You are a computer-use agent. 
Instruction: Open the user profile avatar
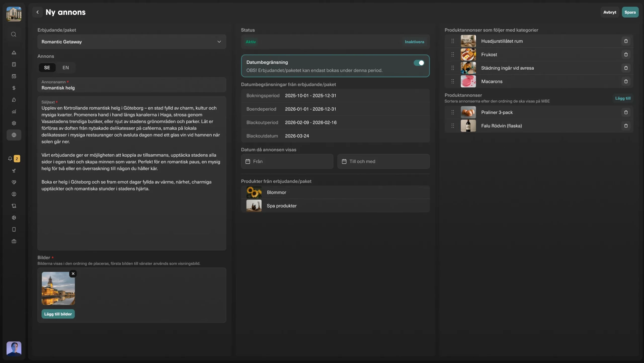[x=14, y=348]
